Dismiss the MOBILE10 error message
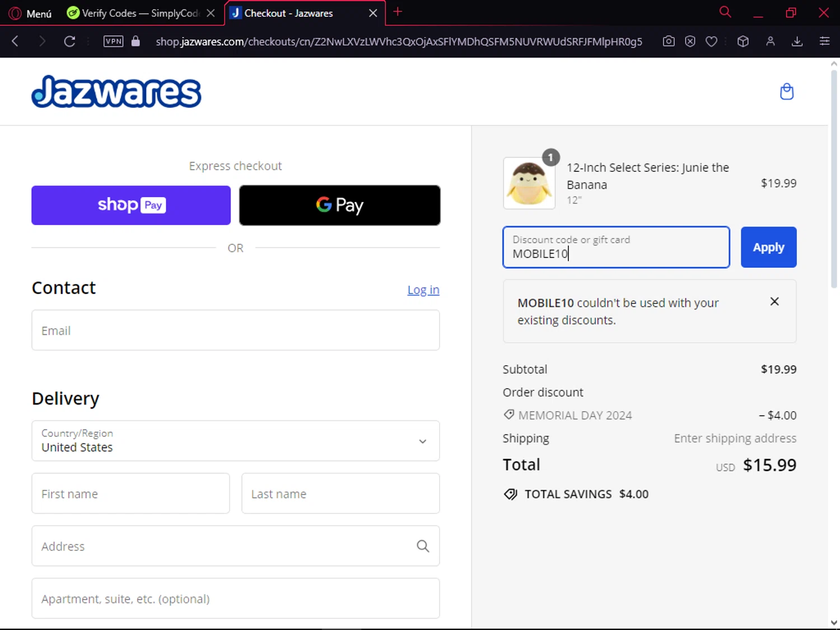This screenshot has height=630, width=840. (774, 301)
